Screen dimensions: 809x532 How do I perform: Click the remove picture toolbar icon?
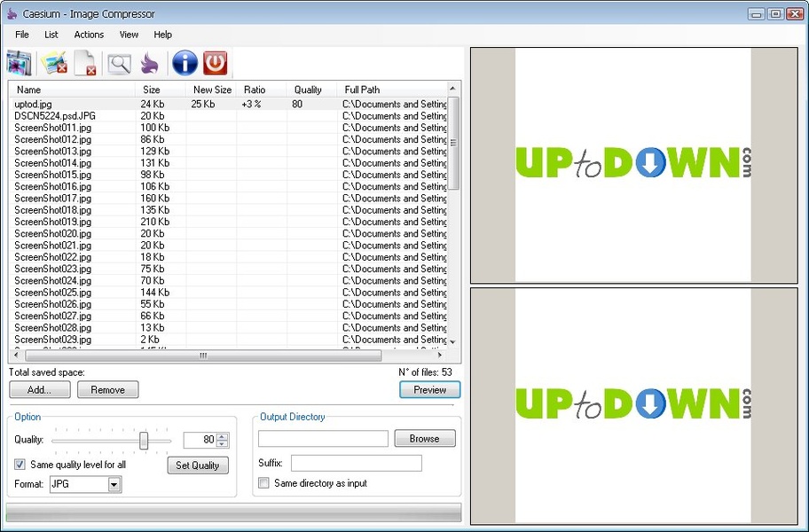pyautogui.click(x=55, y=64)
